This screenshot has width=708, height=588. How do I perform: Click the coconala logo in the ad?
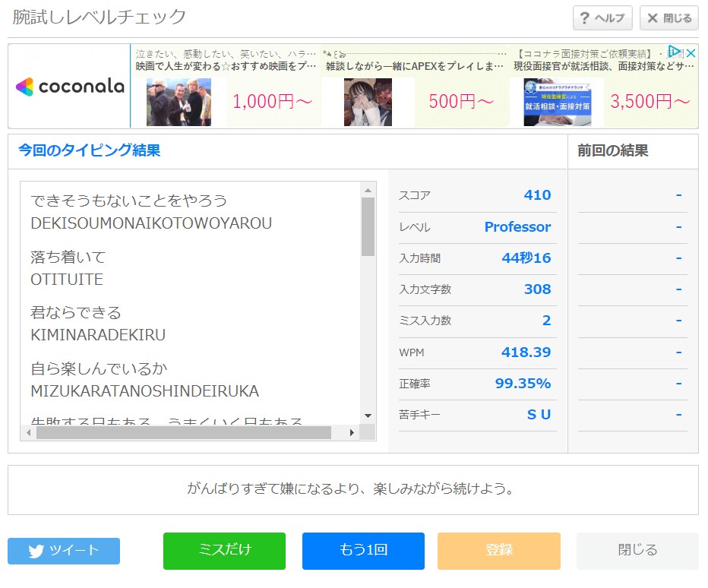click(x=70, y=87)
